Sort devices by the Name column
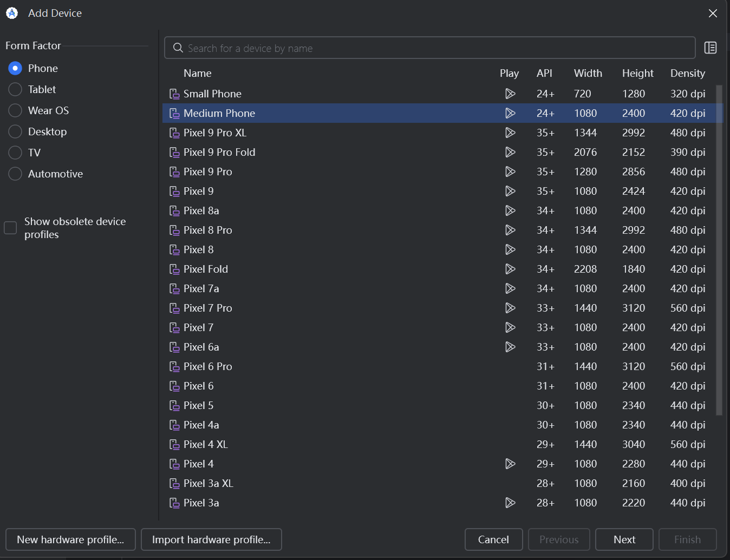730x560 pixels. pyautogui.click(x=198, y=73)
